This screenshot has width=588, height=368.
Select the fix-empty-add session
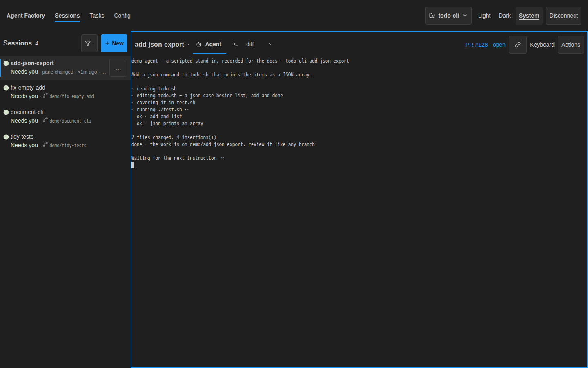click(65, 92)
